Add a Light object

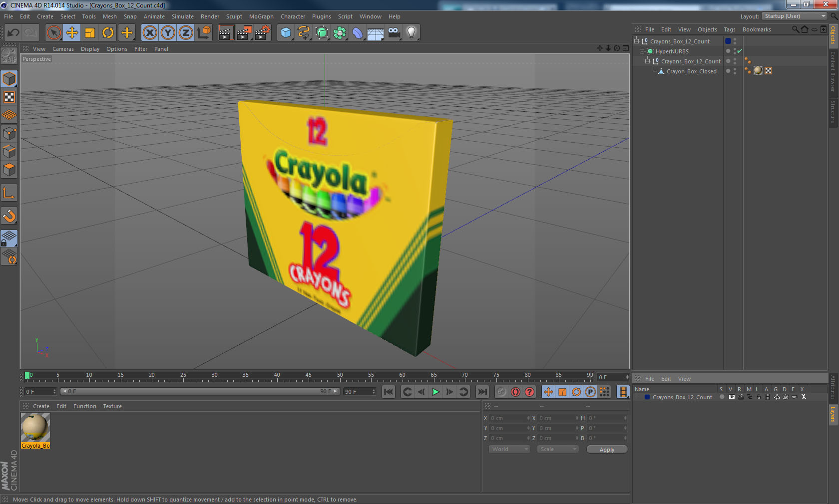tap(412, 33)
